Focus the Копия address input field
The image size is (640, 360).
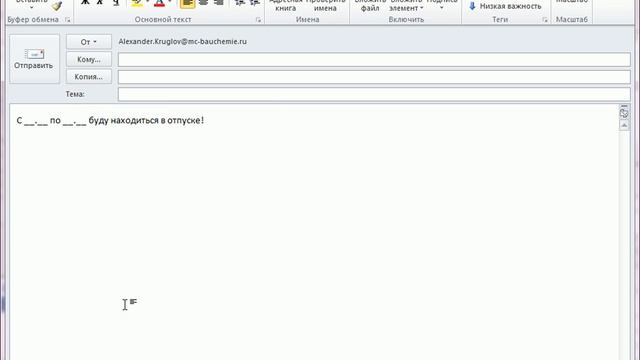click(x=374, y=77)
